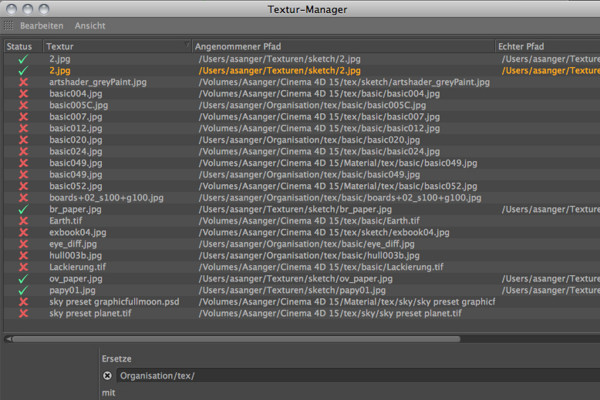Screen dimensions: 600x400
Task: Click path ending in tex/basic/Earth.tif
Action: click(x=309, y=221)
